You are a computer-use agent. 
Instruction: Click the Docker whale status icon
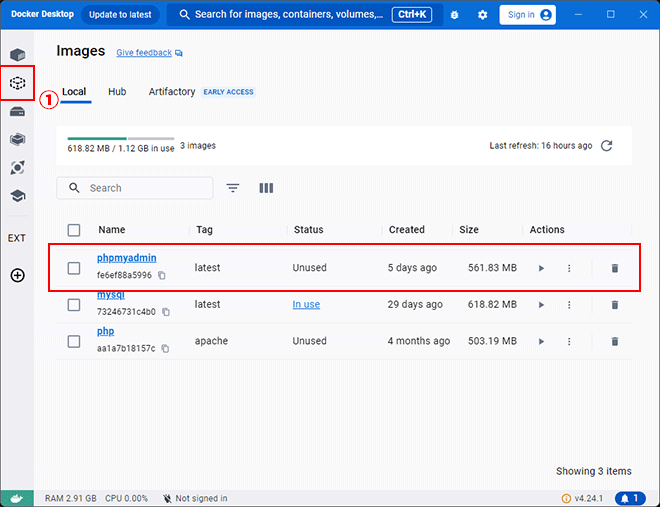pyautogui.click(x=17, y=499)
